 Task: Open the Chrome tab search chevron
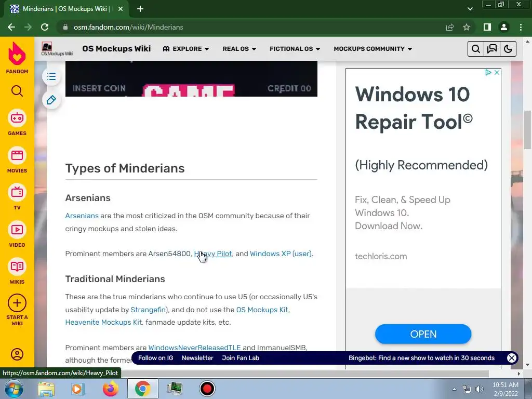(470, 9)
